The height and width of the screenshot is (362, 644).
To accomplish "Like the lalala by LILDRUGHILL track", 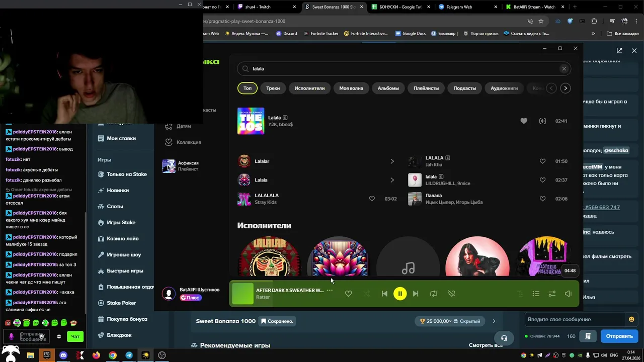I will pyautogui.click(x=542, y=180).
